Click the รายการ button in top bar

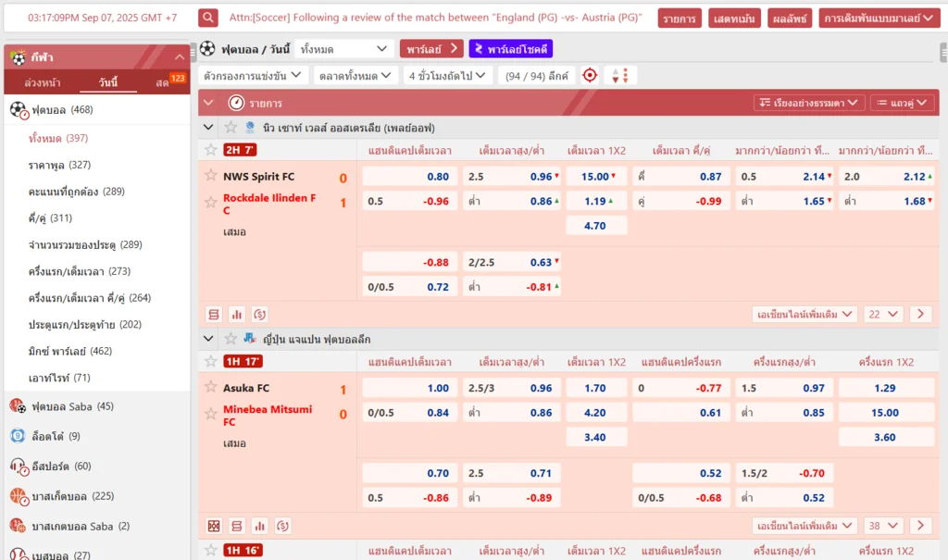click(680, 19)
